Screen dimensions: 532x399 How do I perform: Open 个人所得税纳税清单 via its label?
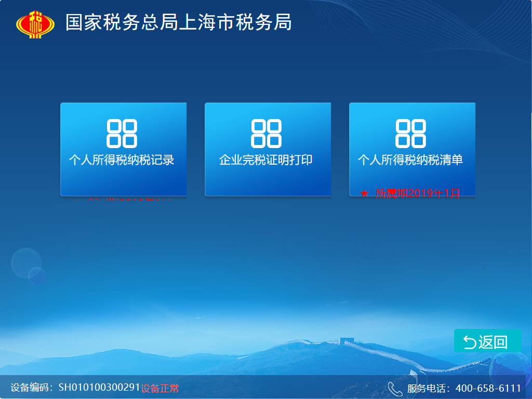point(410,160)
